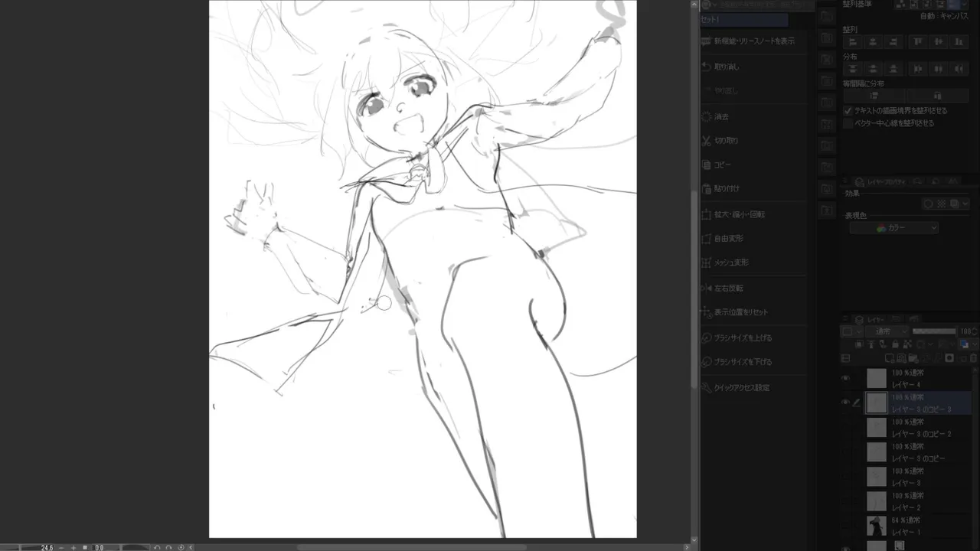Click 表示位置をリセット entry
The height and width of the screenshot is (551, 980).
click(x=753, y=311)
